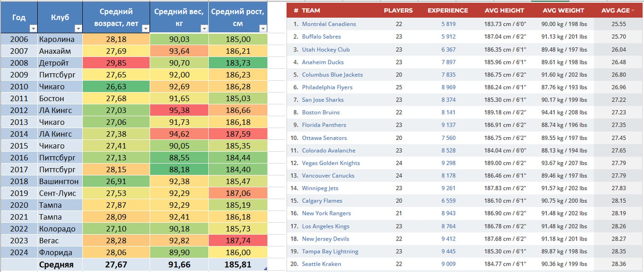Open the Год column filter dropdown

[x=33, y=29]
